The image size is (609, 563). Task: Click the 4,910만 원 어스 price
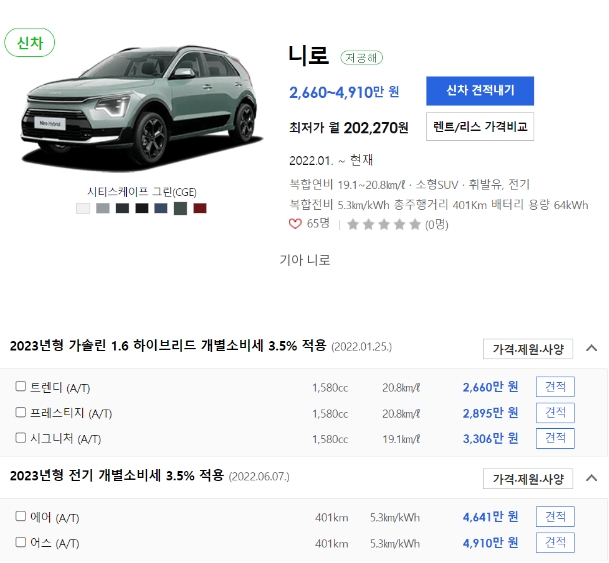(491, 543)
